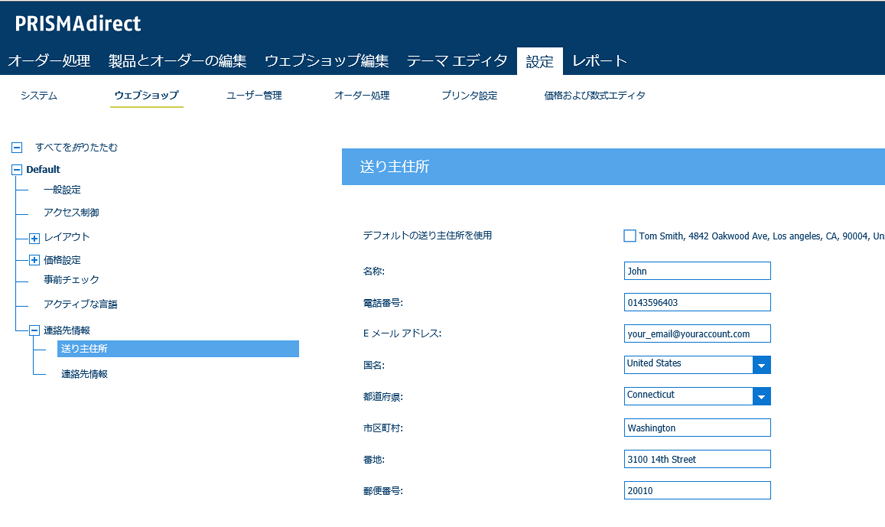Screen dimensions: 885x527
Task: Open the 国名 country dropdown arrow
Action: 761,365
